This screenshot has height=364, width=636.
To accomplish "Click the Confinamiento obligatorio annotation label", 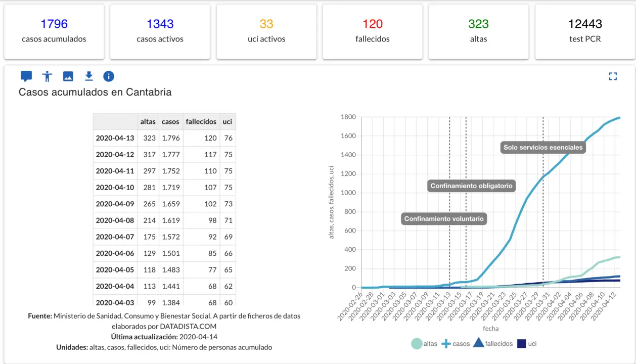I will 471,186.
